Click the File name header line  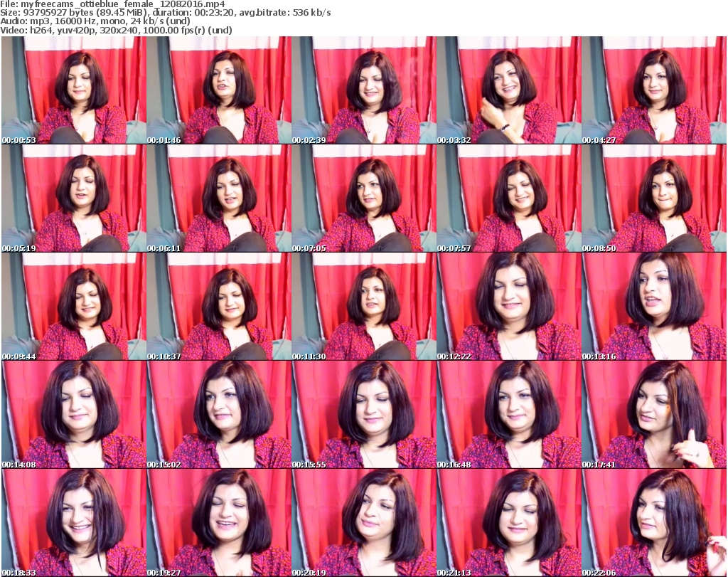(112, 4)
